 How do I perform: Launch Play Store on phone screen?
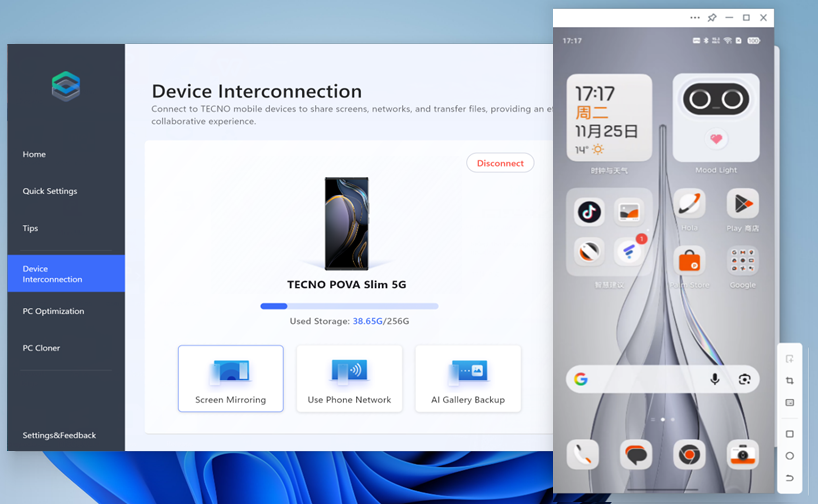click(x=742, y=205)
